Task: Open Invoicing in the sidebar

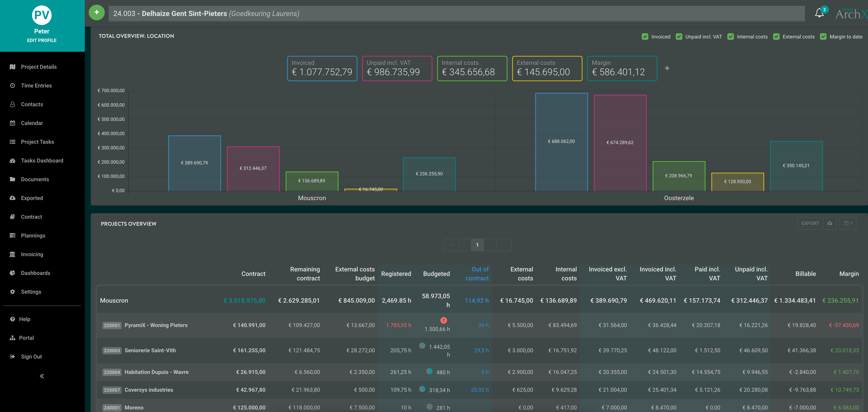Action: (32, 254)
